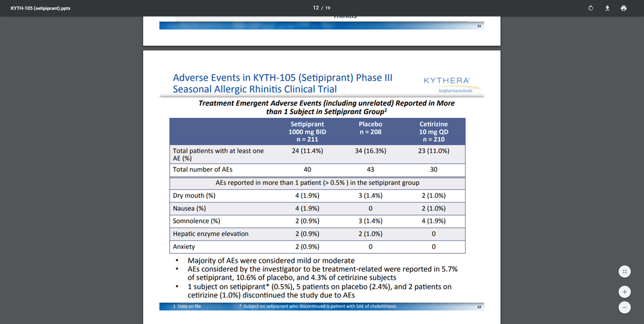Click the fit to page button

tap(624, 272)
